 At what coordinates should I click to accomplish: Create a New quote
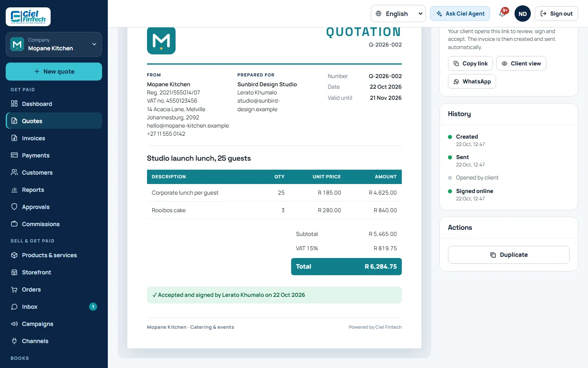54,72
